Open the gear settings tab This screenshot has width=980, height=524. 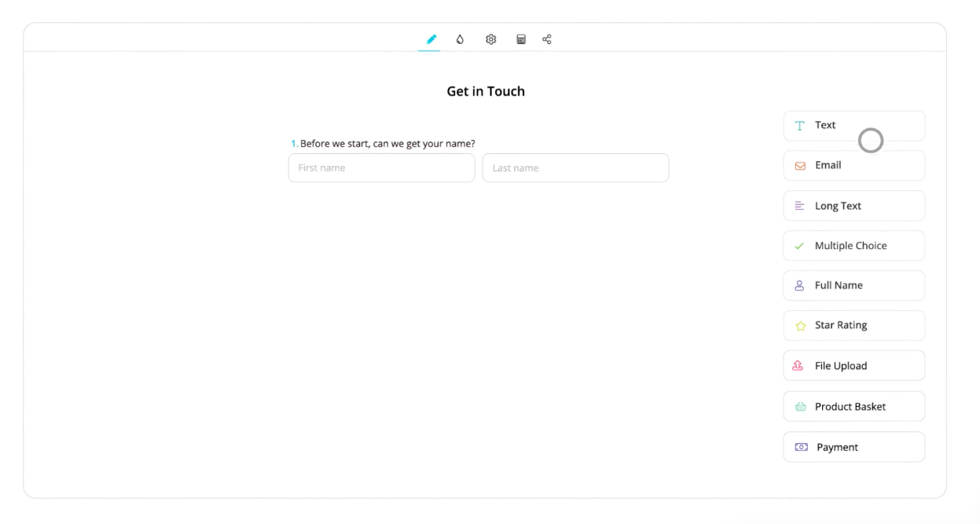point(491,39)
